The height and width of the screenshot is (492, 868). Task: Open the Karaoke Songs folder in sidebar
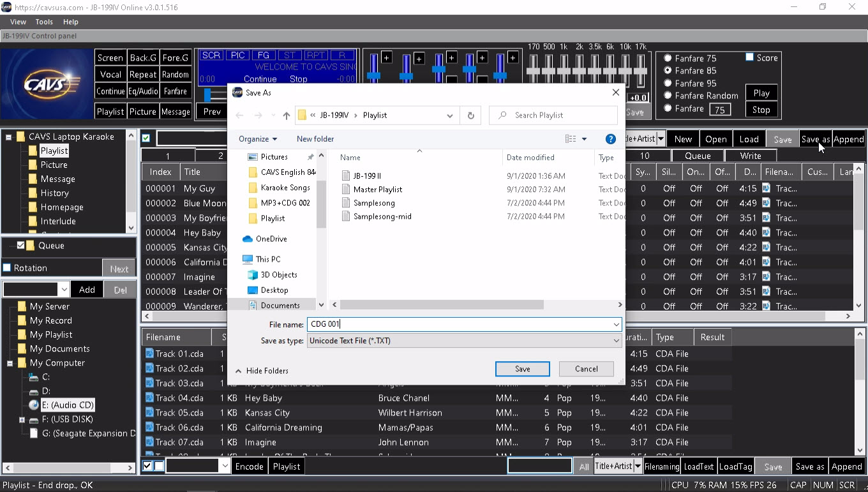coord(279,188)
